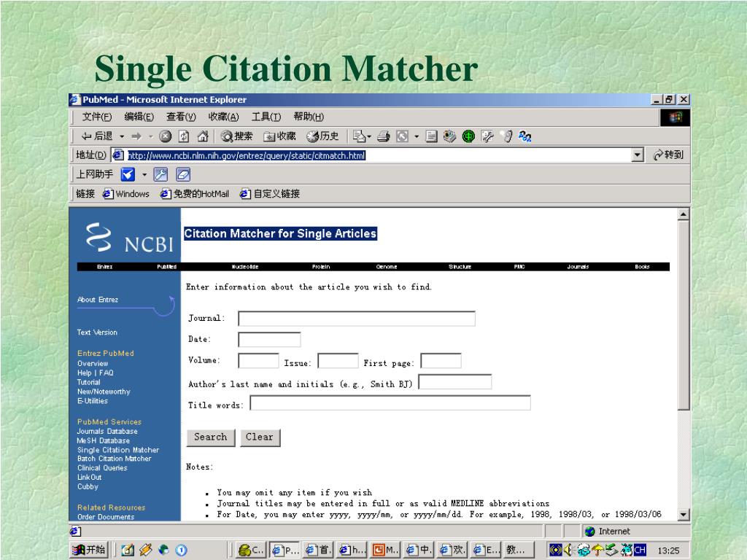
Task: Open the Batch Citation Matcher link
Action: [115, 459]
